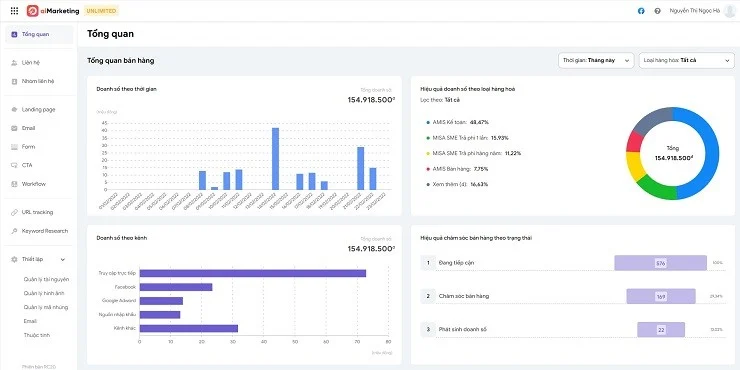Click the Phát sinh doanh số funnel bar
This screenshot has width=740, height=370.
click(x=661, y=330)
